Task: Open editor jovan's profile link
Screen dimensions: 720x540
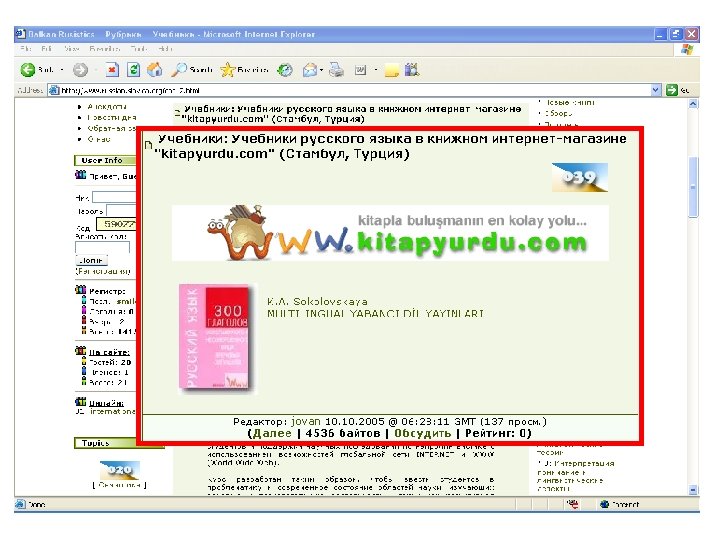Action: click(306, 421)
